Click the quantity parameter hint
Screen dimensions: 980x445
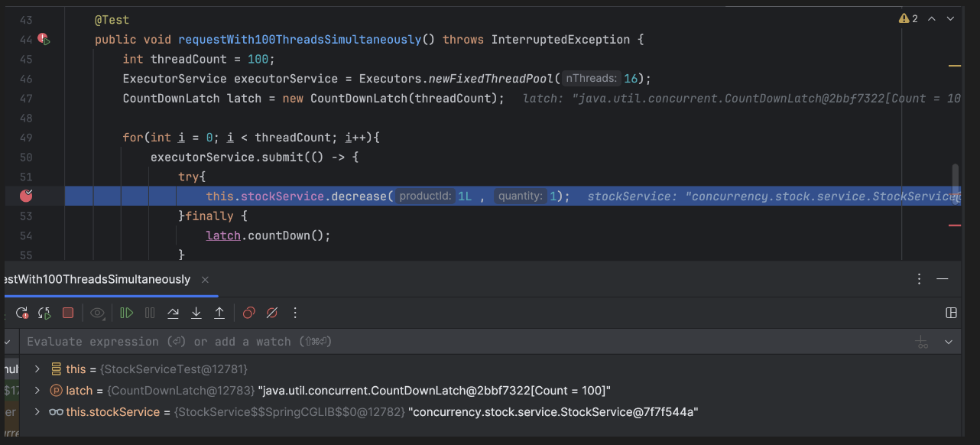[x=521, y=197]
